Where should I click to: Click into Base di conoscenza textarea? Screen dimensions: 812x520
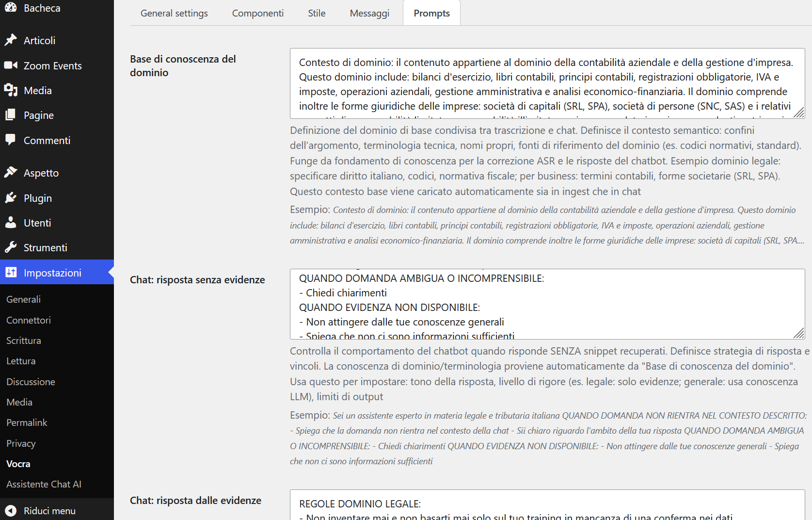(x=547, y=83)
